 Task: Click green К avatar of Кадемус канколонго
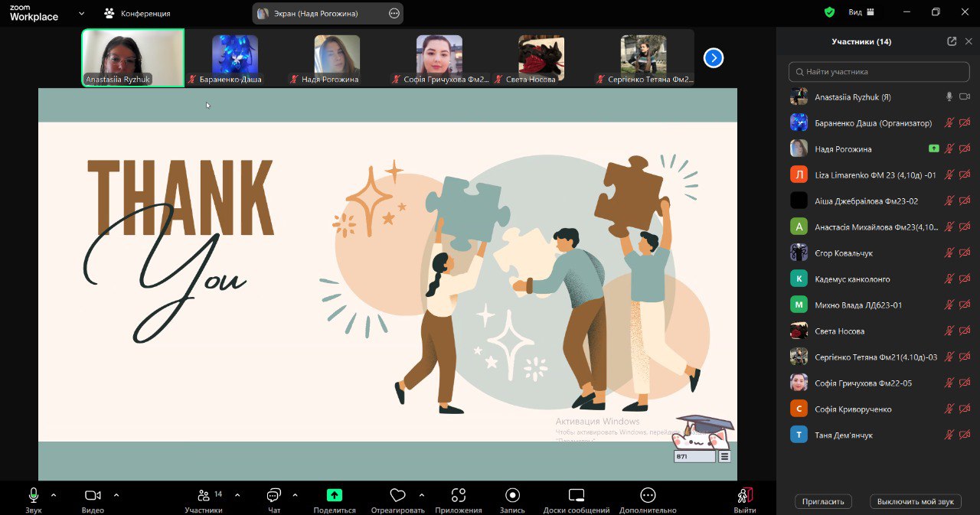tap(799, 279)
